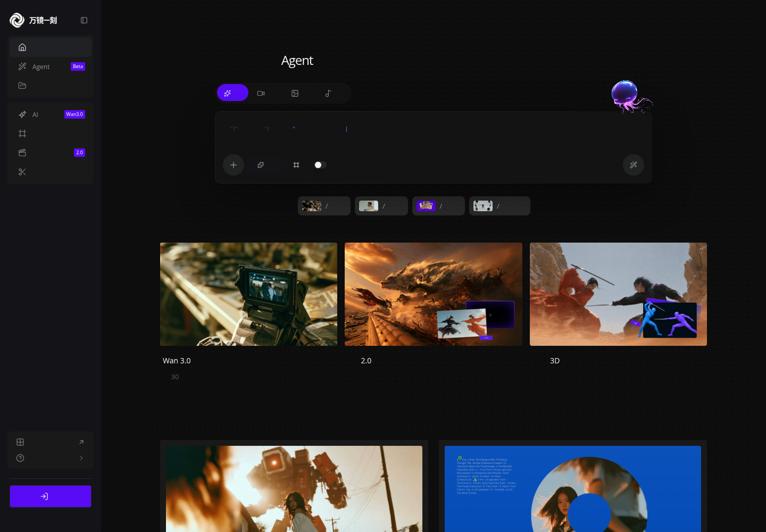766x532 pixels.
Task: Select the AI sparkle item labeled Wan3.0
Action: coord(51,114)
